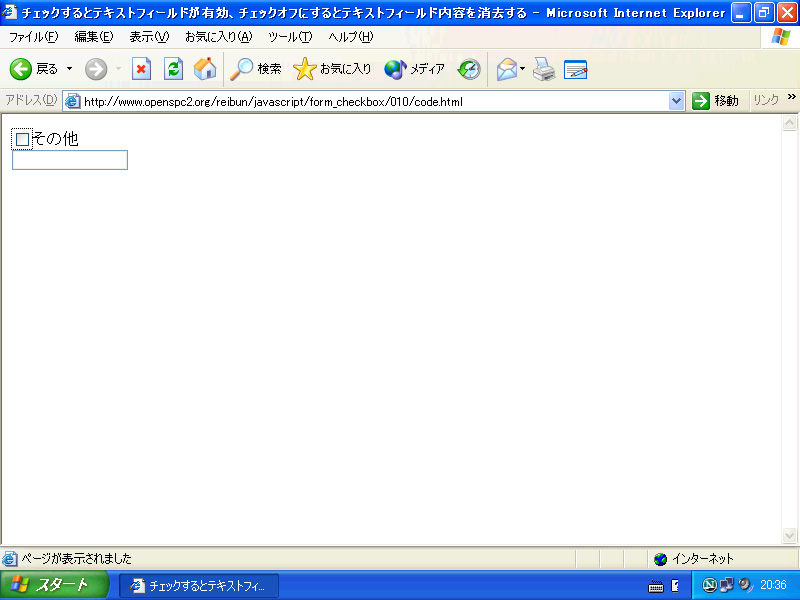The width and height of the screenshot is (800, 600).
Task: Go back with the 戻る button
Action: point(34,69)
